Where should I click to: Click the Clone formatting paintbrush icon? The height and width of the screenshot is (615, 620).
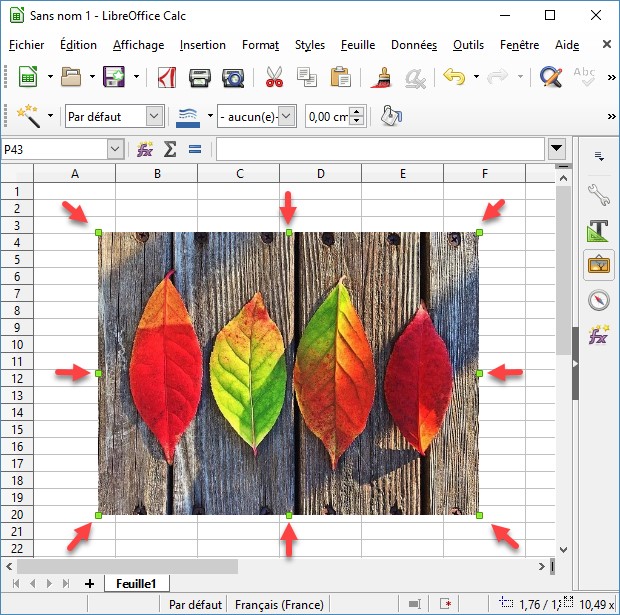pyautogui.click(x=380, y=77)
